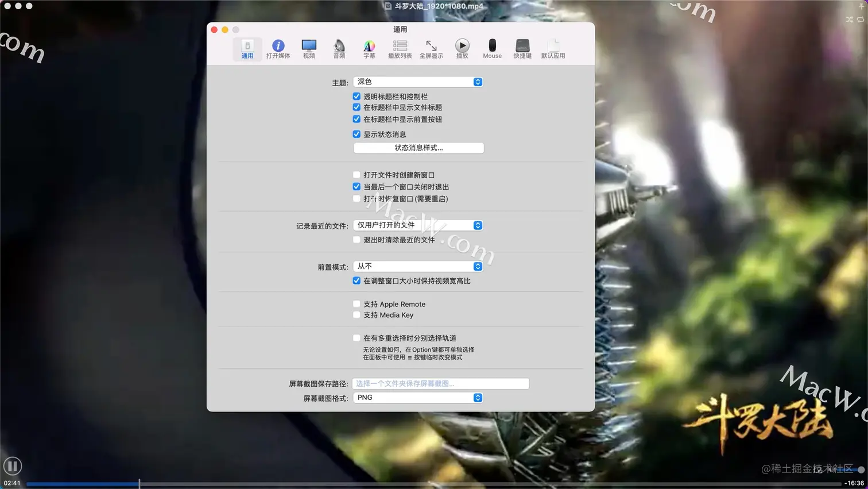Enable 支持 Apple Remote

click(x=356, y=304)
